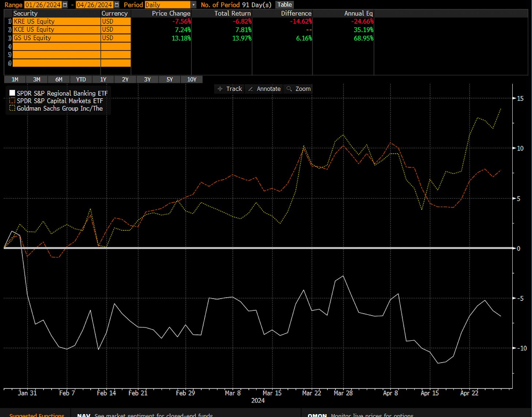
Task: Click empty security field row 4
Action: (x=56, y=46)
